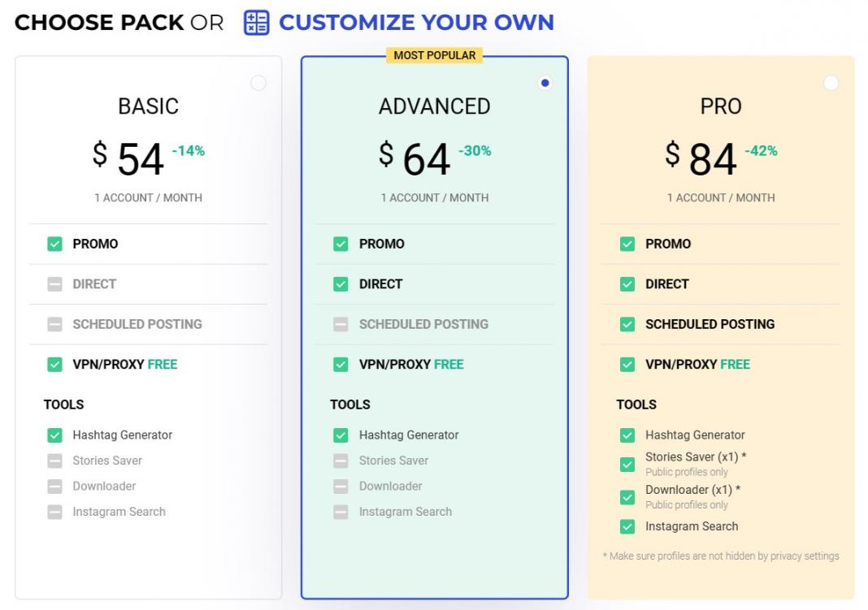
Task: Select the Basic pack radio button
Action: 258,83
